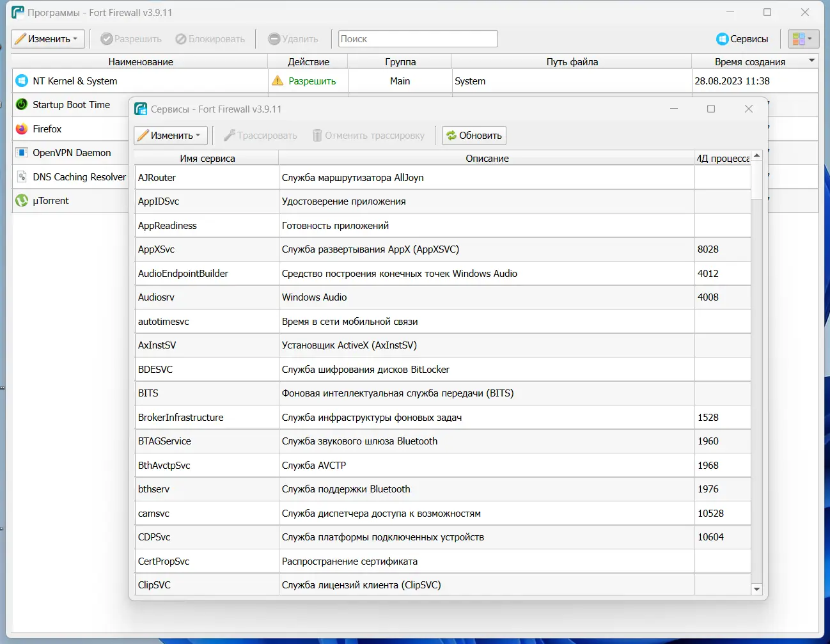
Task: Select the BrokerInfrastructure service name
Action: click(x=181, y=417)
